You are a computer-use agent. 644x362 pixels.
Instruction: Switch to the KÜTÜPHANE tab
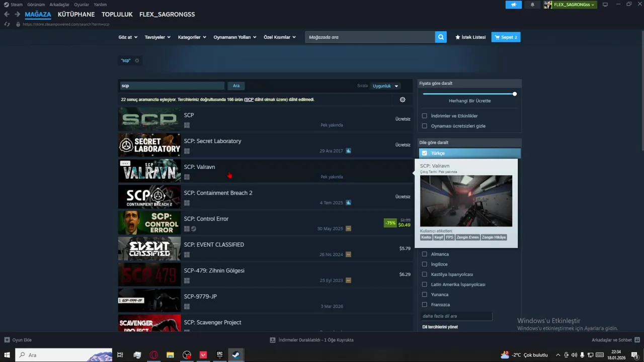(76, 14)
